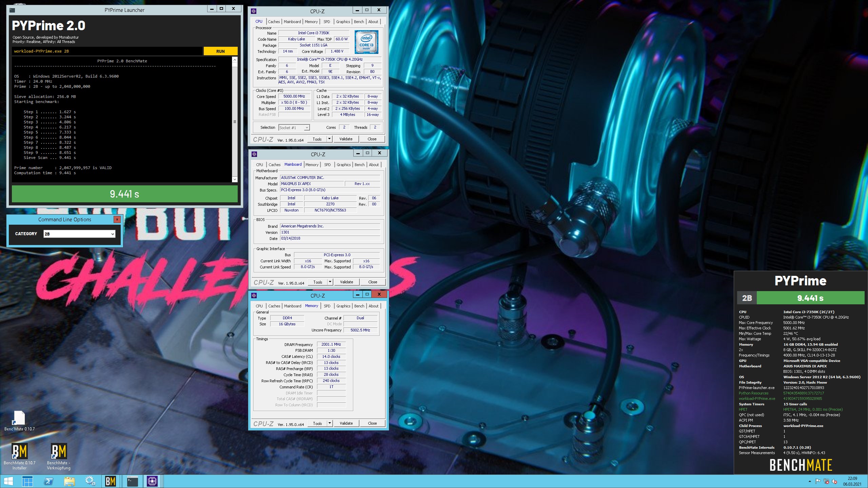Switch to PYPrime console taskbar icon

(132, 481)
